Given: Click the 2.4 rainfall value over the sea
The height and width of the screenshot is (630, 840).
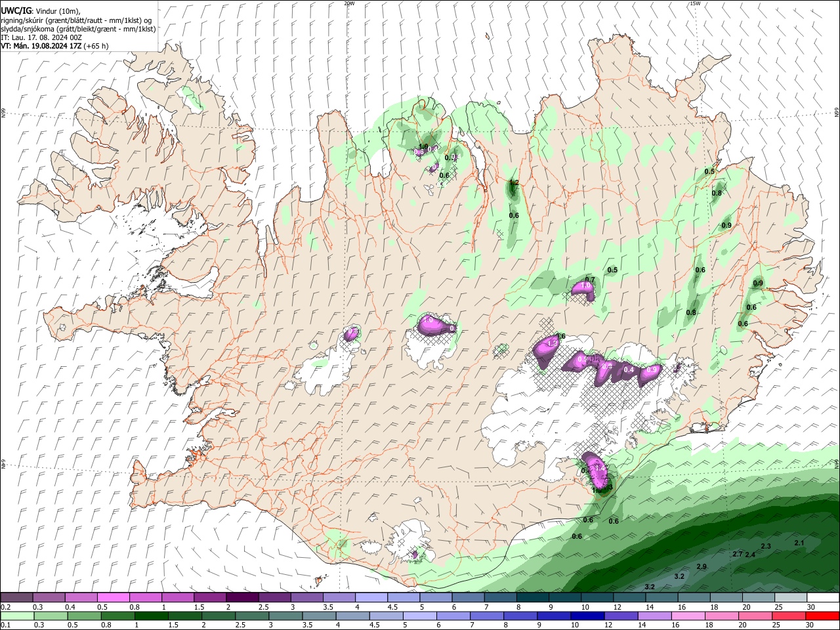Looking at the screenshot, I should [x=750, y=555].
